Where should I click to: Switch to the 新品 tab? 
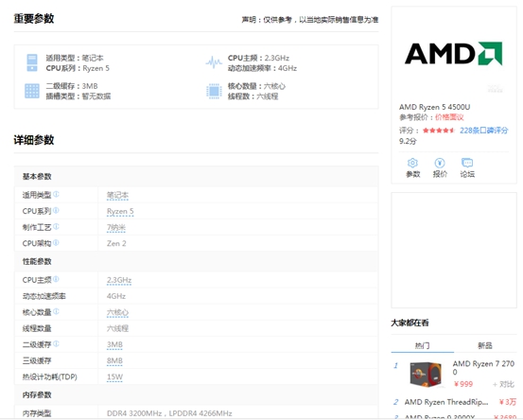tap(485, 345)
